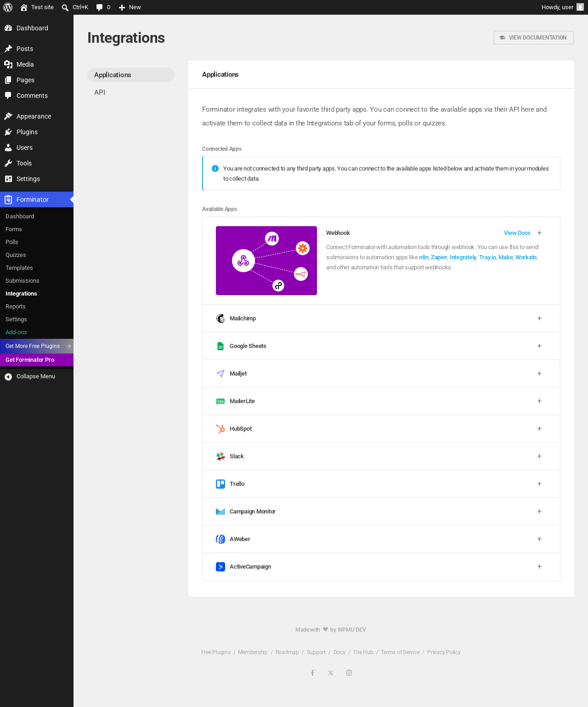This screenshot has height=707, width=588.
Task: Open the Instagram footer icon
Action: (x=349, y=673)
